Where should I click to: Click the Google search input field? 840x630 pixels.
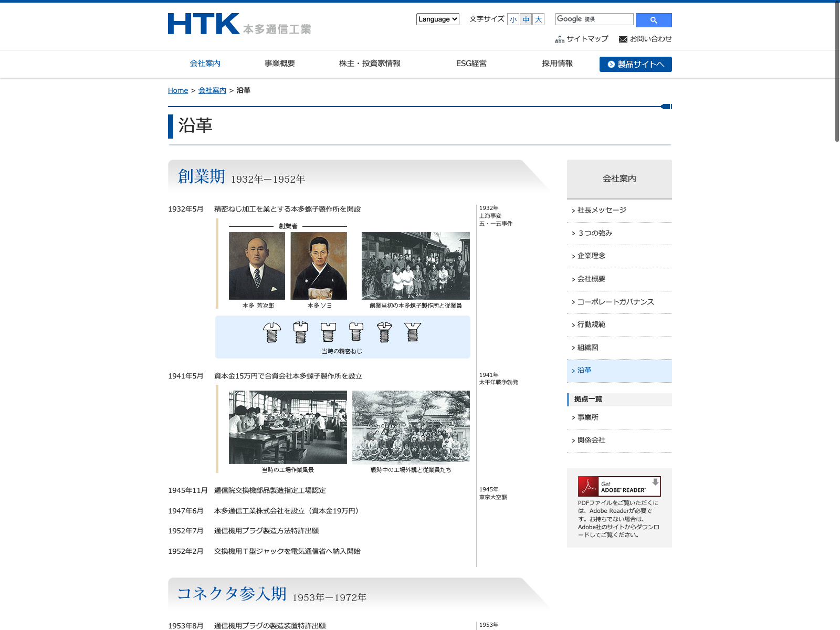(x=594, y=19)
